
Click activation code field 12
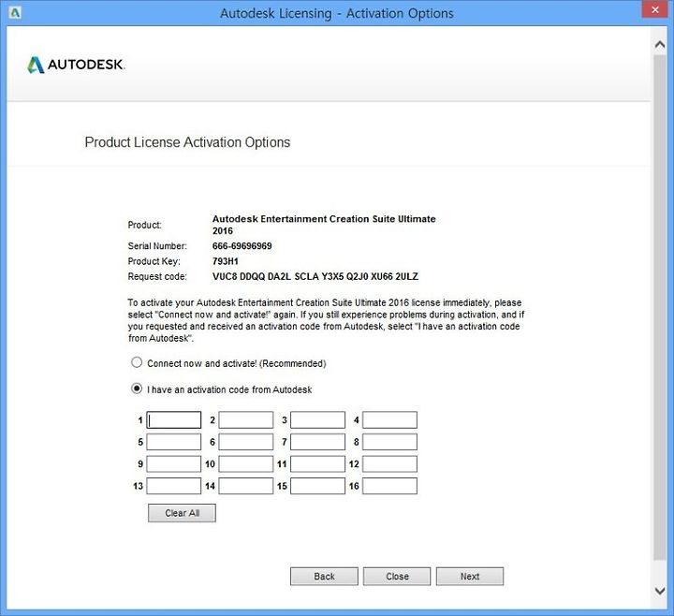pyautogui.click(x=389, y=463)
